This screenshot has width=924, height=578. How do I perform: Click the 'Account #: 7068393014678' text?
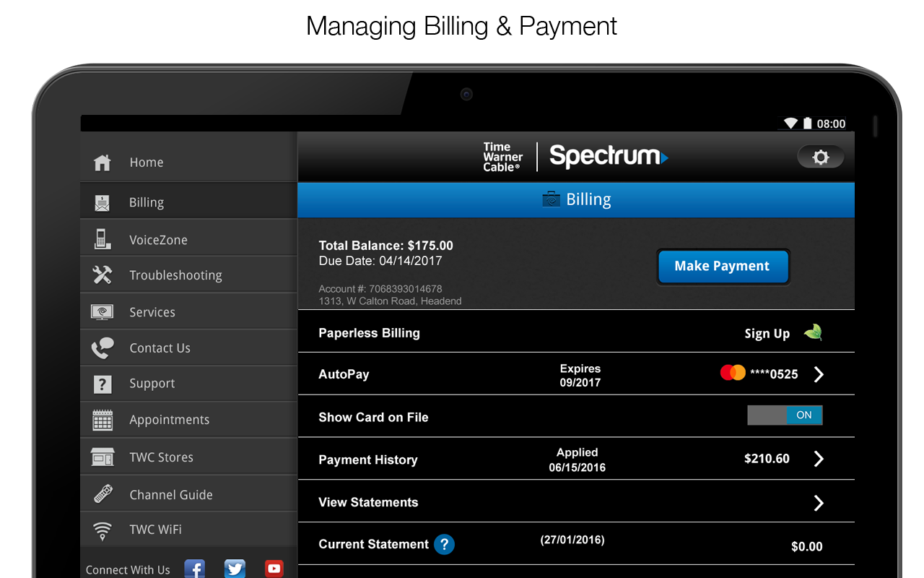coord(380,289)
